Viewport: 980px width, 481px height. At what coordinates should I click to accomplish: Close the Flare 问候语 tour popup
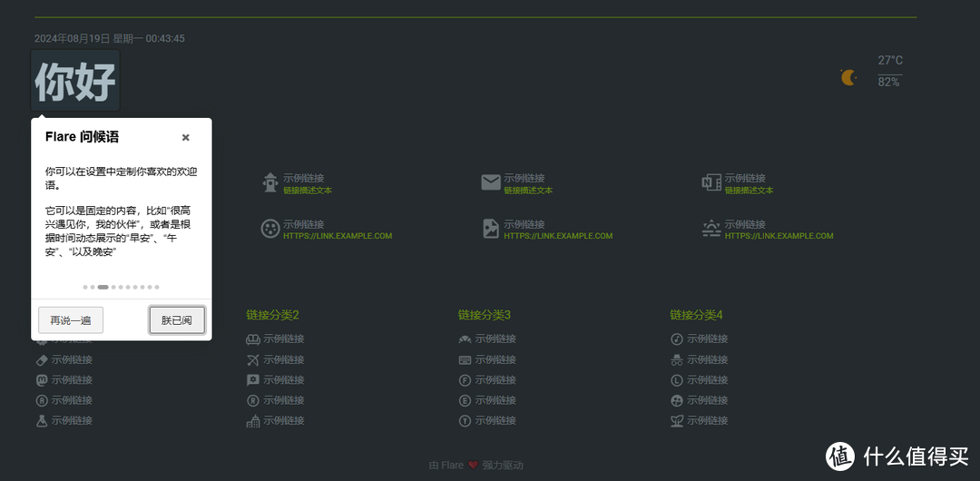click(x=186, y=138)
